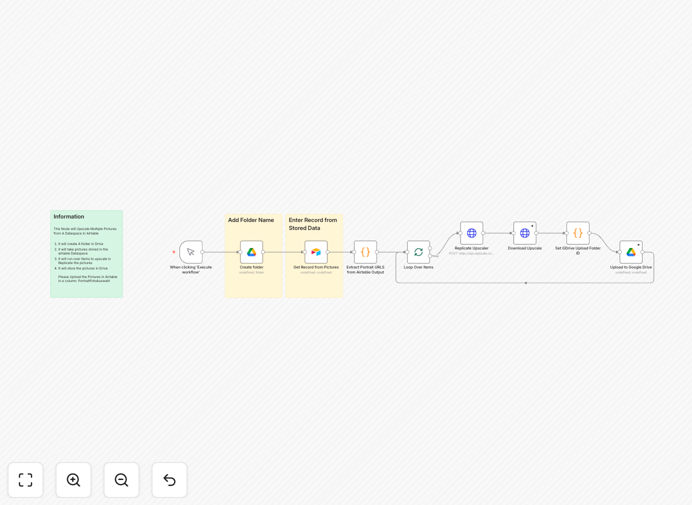692x505 pixels.
Task: Open the Get Record from Pictures Airtable node
Action: click(x=316, y=252)
